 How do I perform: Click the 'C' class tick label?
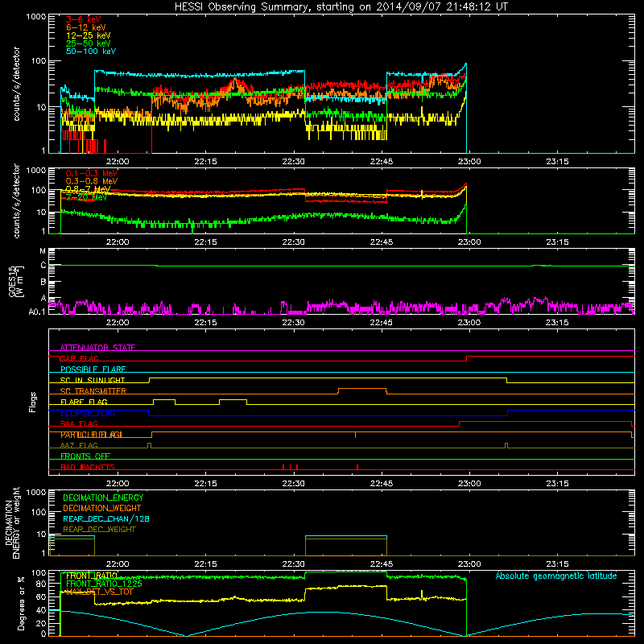pyautogui.click(x=43, y=266)
